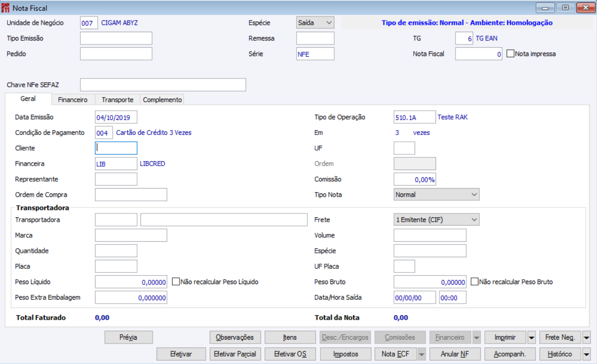Switch to the Financeiro tab
The width and height of the screenshot is (597, 364).
tap(73, 99)
